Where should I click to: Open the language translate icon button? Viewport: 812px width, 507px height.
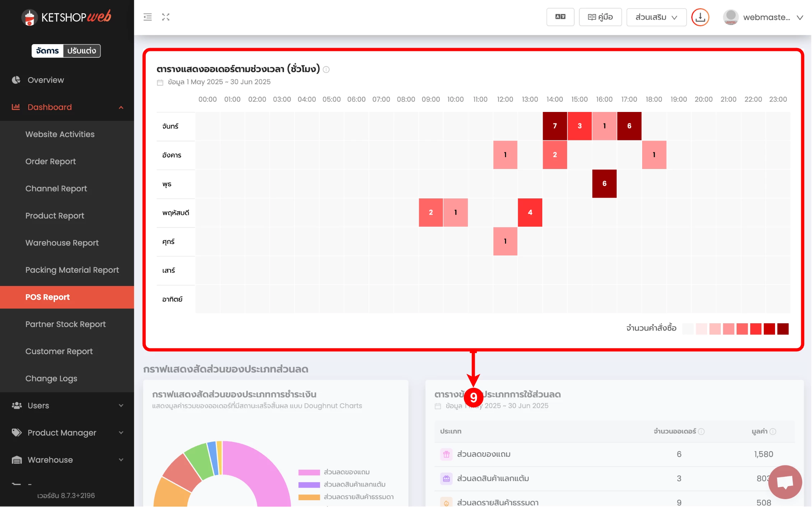pos(560,17)
